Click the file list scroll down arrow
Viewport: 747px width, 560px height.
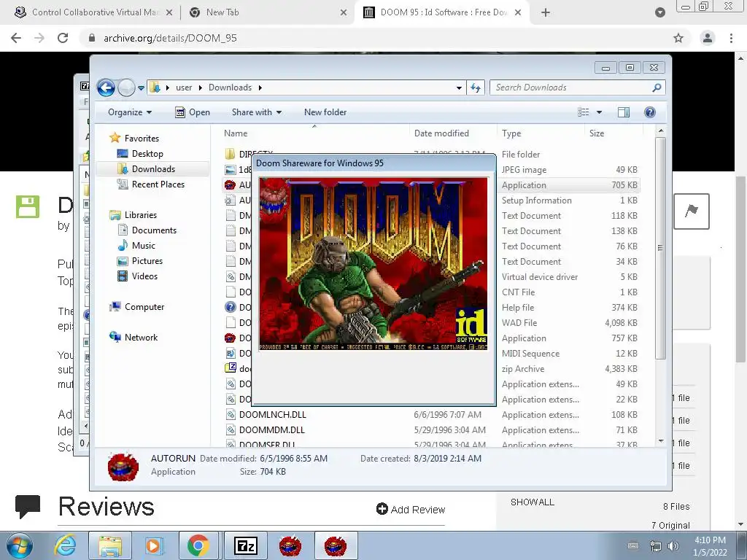click(x=660, y=441)
